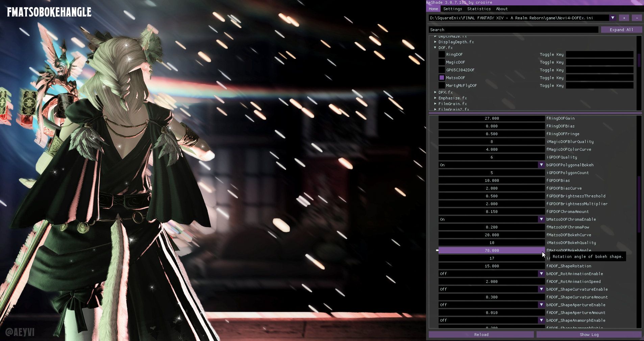This screenshot has height=341, width=644.
Task: Click fADOF_ShapeApertureAmount value field
Action: point(492,313)
